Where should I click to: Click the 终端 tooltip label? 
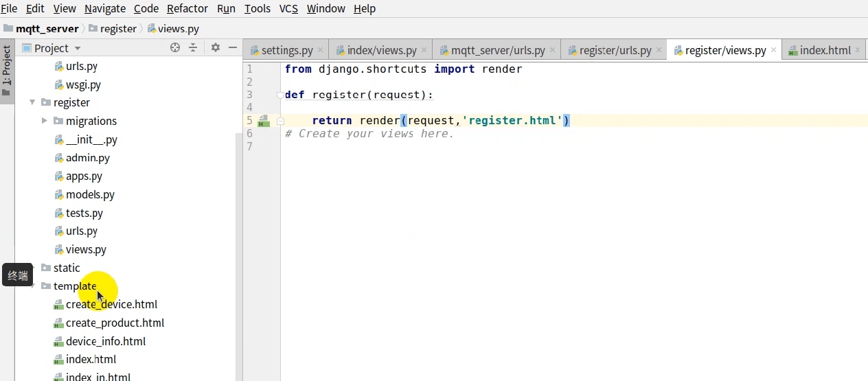click(18, 275)
